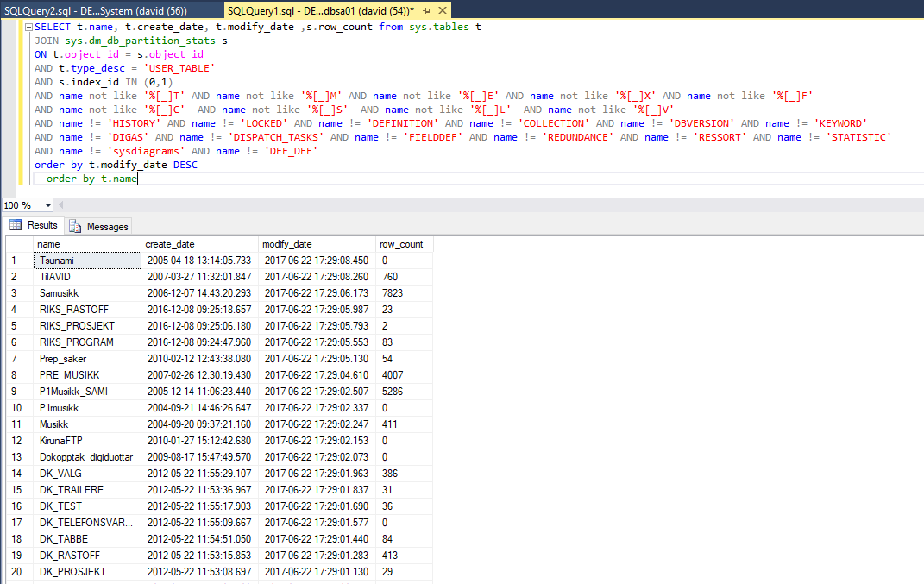Image resolution: width=924 pixels, height=584 pixels.
Task: Select the row_count column header
Action: (404, 244)
